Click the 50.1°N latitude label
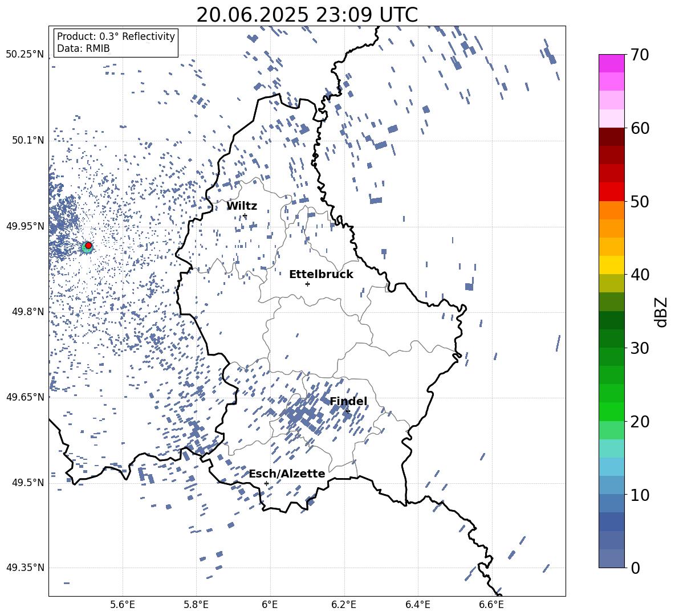The height and width of the screenshot is (616, 675). (28, 140)
